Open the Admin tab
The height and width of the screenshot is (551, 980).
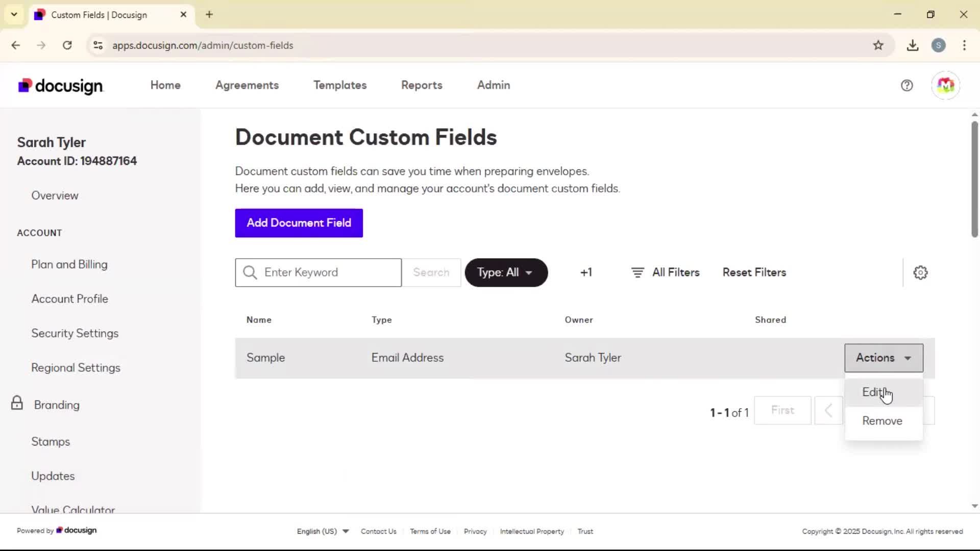[x=494, y=85]
